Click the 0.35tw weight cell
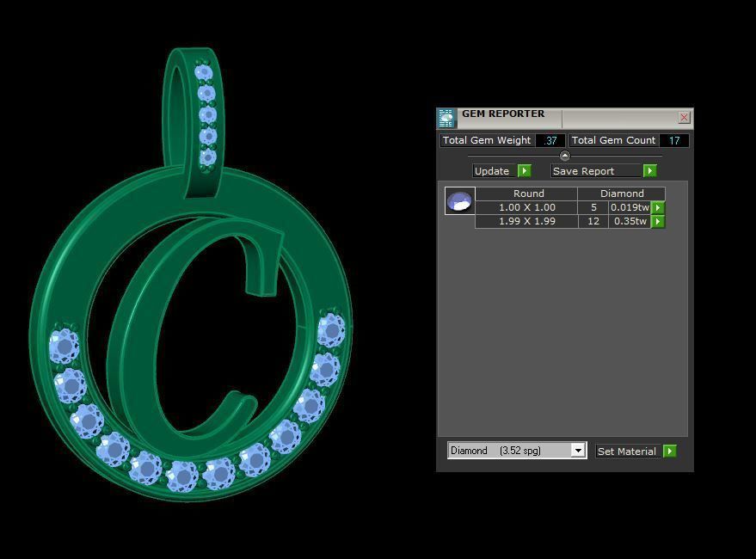 630,221
